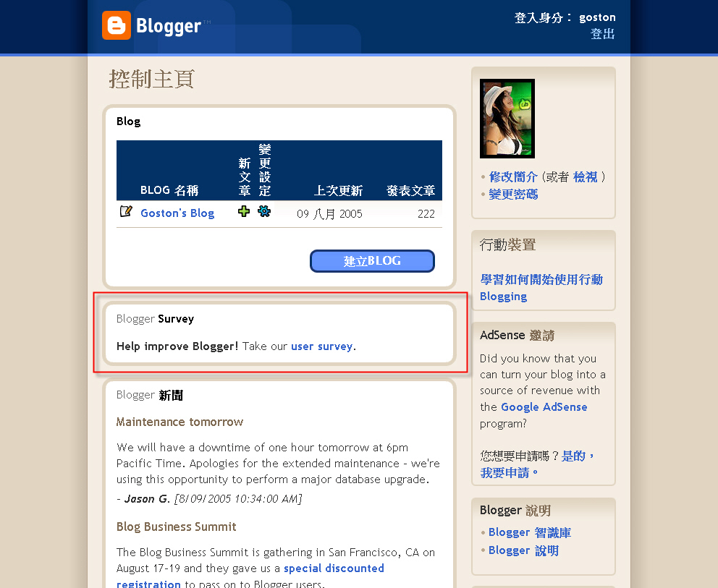Open blog settings via blue gear icon
Viewport: 718px width, 588px height.
[264, 211]
